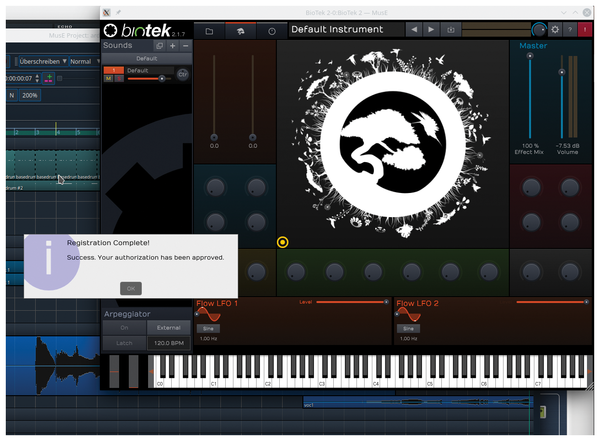This screenshot has width=600, height=441.
Task: Click bar 4 on MusE timeline ruler
Action: coord(58,132)
